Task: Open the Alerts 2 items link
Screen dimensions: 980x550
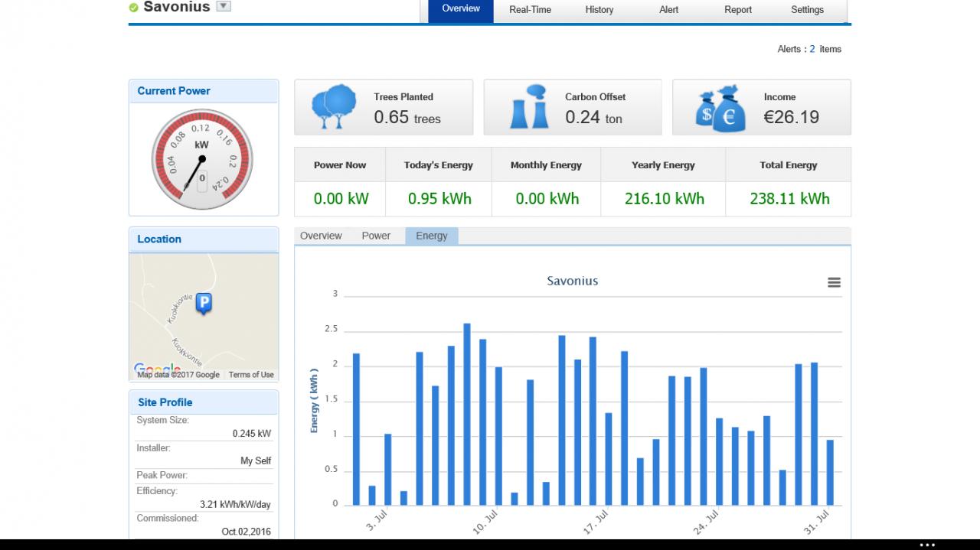Action: point(809,49)
